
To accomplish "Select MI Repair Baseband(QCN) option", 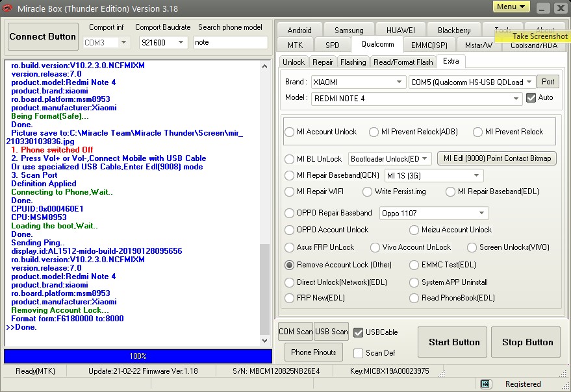I will pos(290,175).
